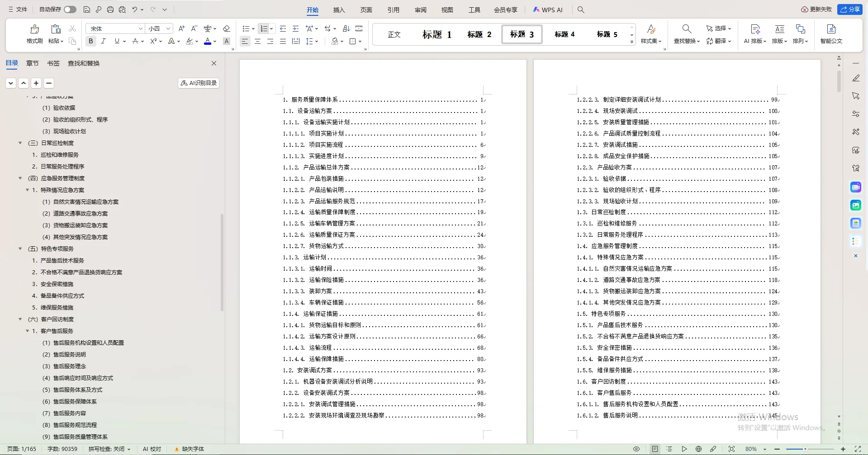Click the selection arrow icon in right sidebar

tap(856, 96)
